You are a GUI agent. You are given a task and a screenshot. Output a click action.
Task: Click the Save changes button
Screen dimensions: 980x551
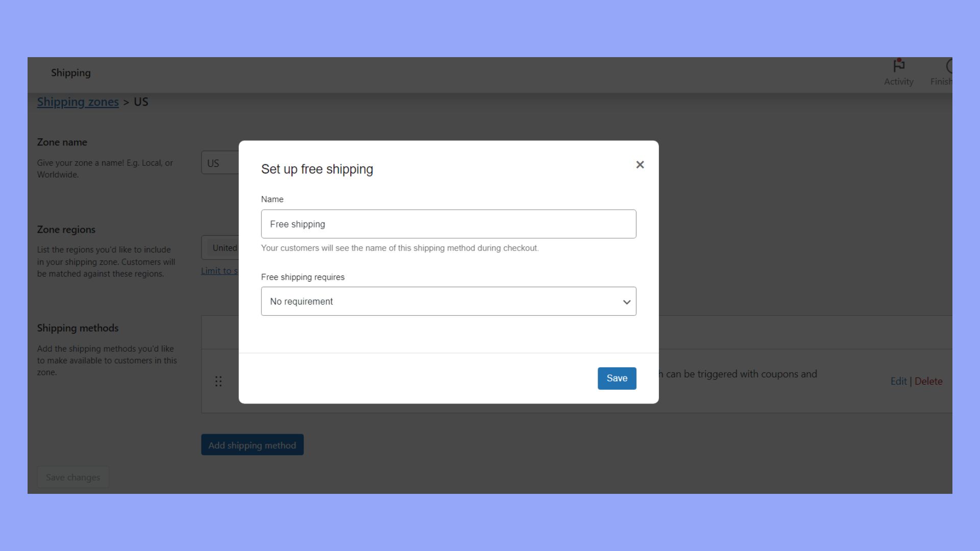[x=72, y=477]
